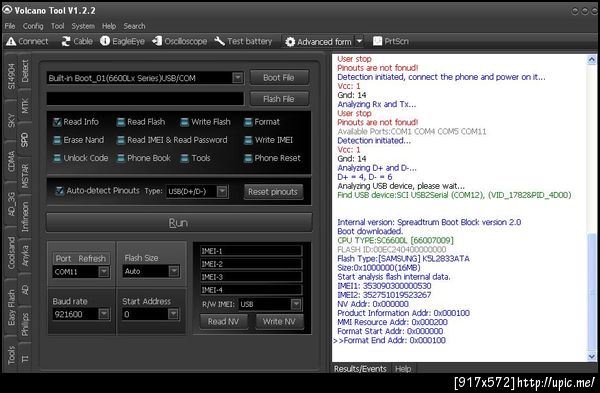The height and width of the screenshot is (393, 600).
Task: Select the Unlock Code option
Action: 57,158
